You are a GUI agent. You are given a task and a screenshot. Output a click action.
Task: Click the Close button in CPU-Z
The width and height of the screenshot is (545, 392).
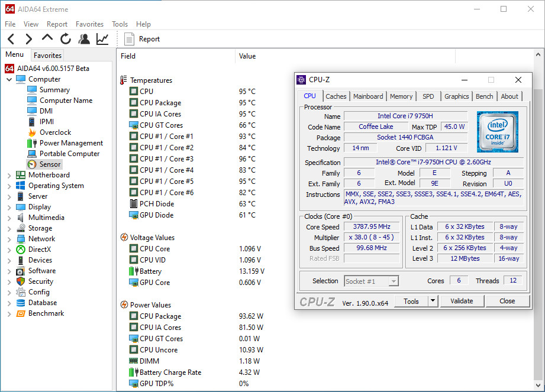point(508,301)
